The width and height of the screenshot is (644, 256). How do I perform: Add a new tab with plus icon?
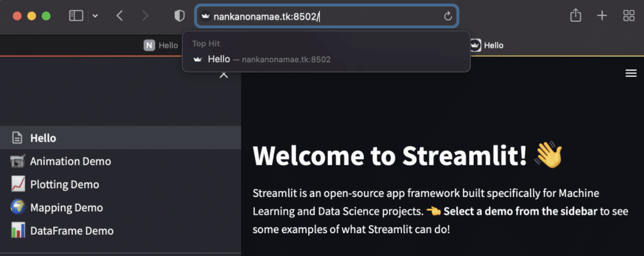[602, 16]
